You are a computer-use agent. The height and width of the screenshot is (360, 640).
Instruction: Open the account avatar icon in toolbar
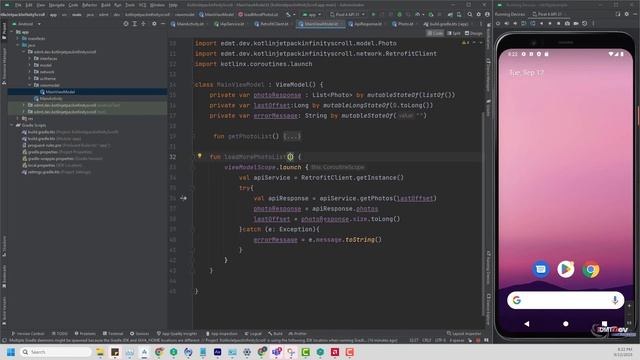click(487, 14)
